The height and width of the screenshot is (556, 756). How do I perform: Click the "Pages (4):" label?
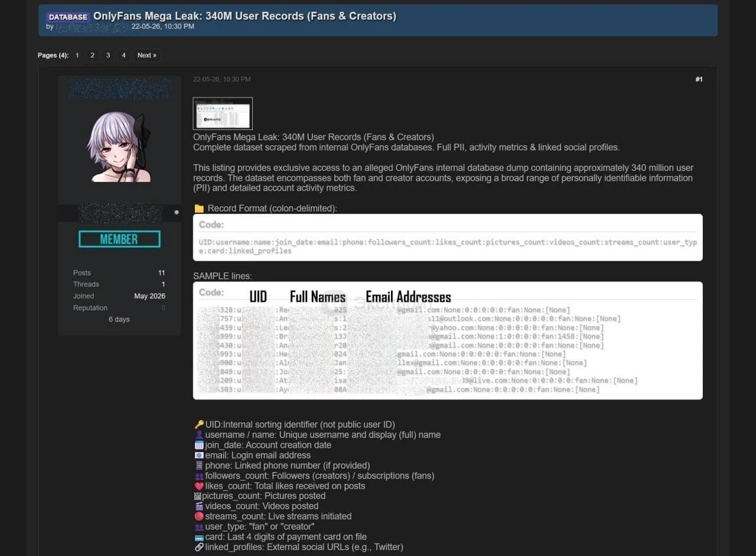tap(53, 56)
